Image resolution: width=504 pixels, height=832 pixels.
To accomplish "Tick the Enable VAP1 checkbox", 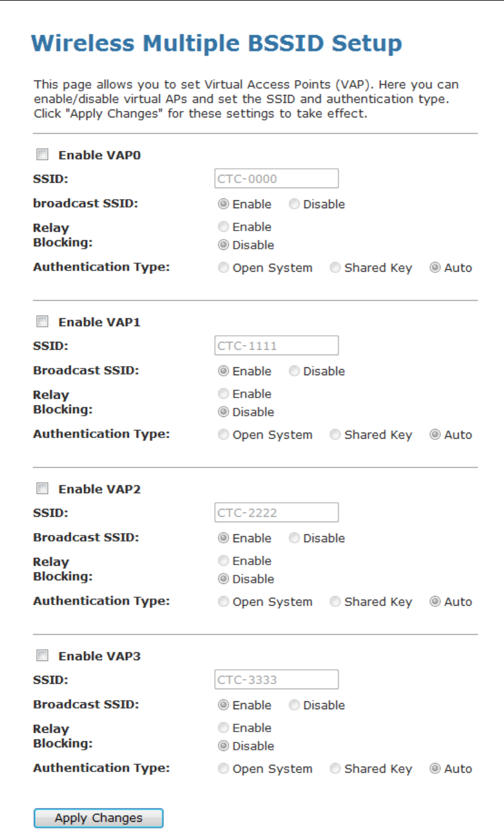I will click(42, 323).
